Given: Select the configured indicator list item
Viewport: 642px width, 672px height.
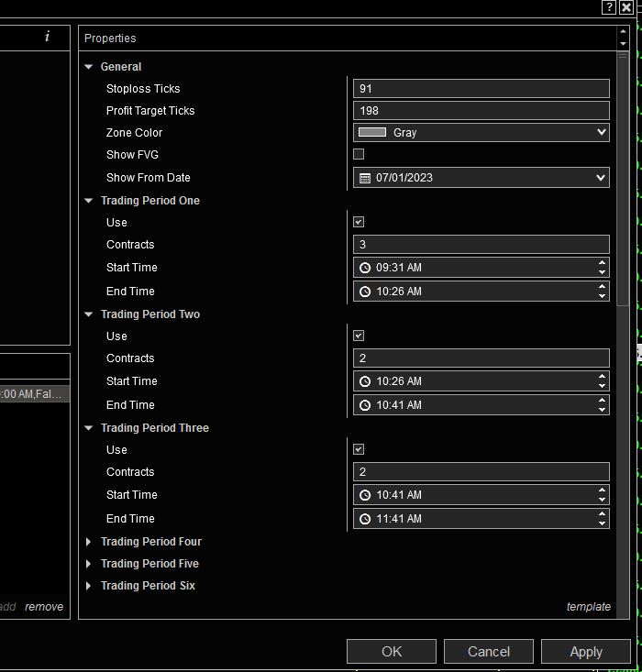Looking at the screenshot, I should [35, 394].
